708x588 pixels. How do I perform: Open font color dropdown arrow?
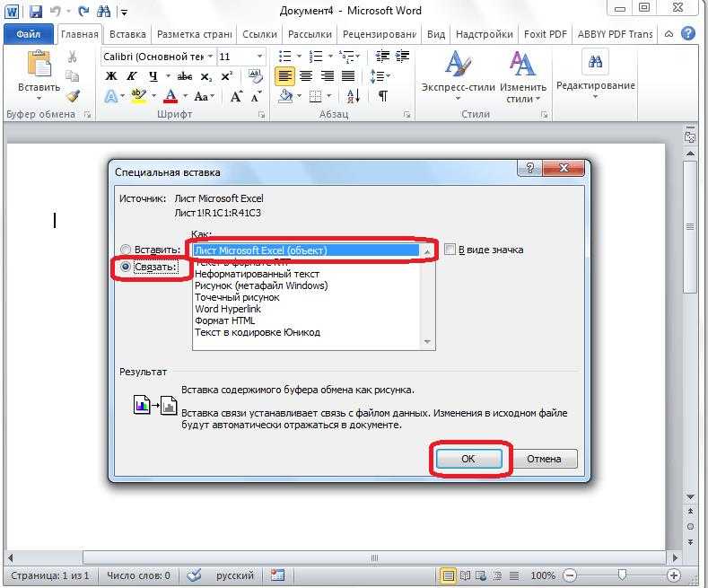coord(185,96)
